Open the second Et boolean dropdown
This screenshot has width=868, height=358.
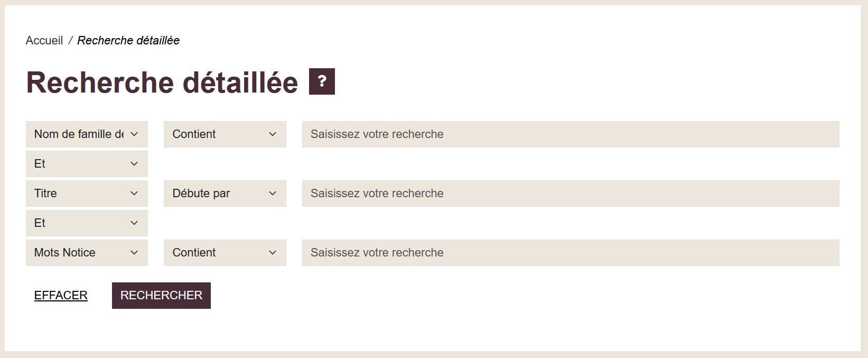coord(87,223)
